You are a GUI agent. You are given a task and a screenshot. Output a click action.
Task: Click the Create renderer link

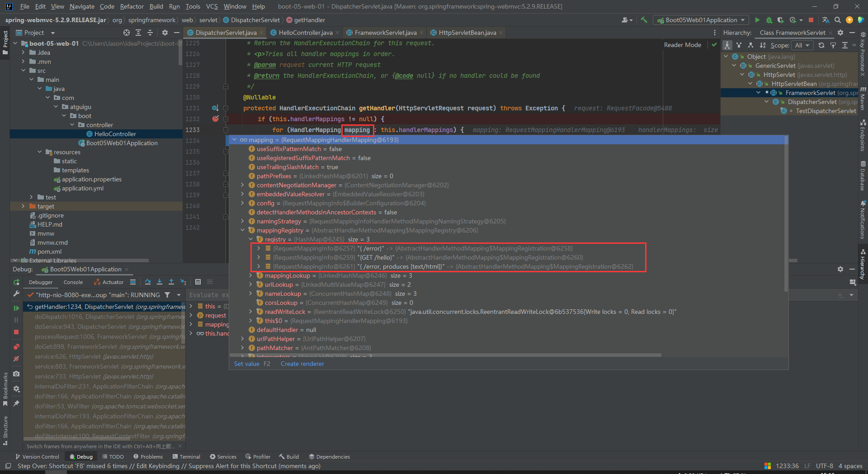302,364
